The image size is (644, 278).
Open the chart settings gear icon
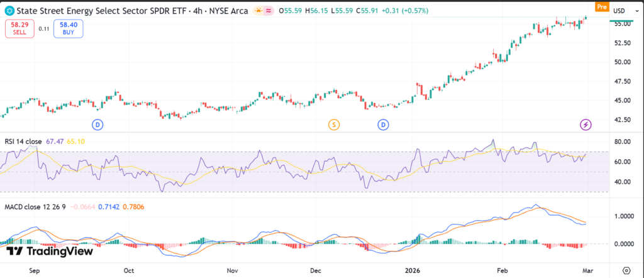[x=626, y=270]
